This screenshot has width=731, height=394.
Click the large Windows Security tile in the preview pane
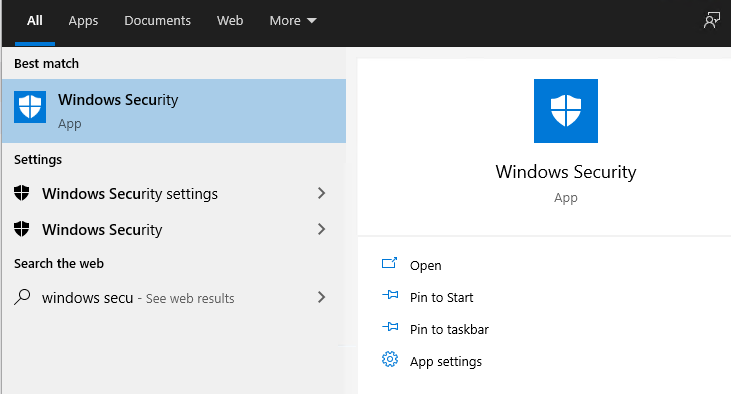(x=565, y=111)
